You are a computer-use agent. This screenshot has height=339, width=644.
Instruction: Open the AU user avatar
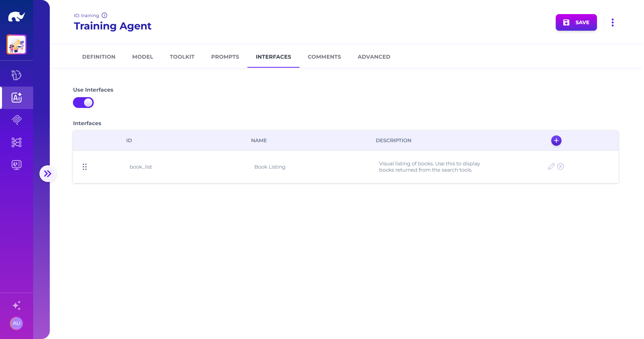pos(16,323)
